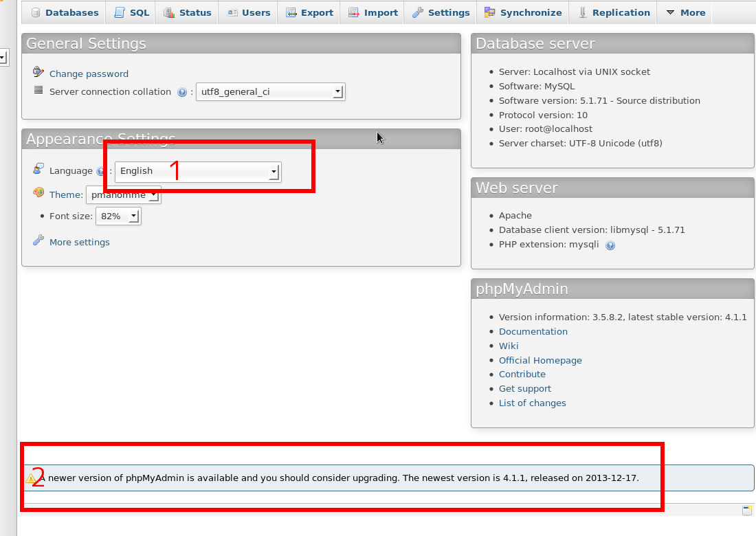Open the Replication tab
Screen dimensions: 756x536
coord(614,12)
